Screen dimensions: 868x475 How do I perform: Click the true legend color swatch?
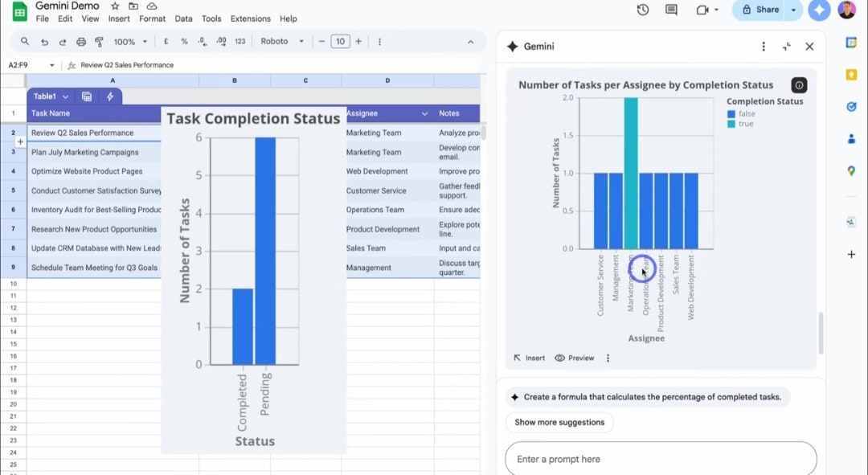click(x=731, y=124)
